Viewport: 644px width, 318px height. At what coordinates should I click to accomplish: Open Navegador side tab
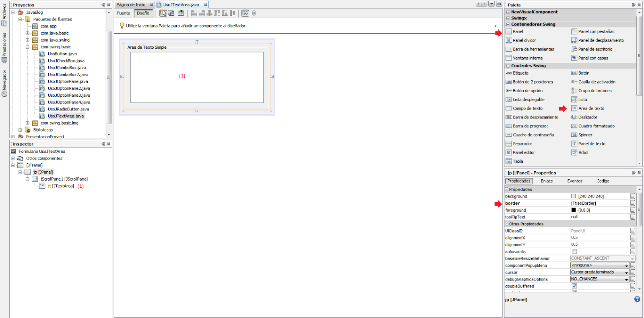coord(4,83)
